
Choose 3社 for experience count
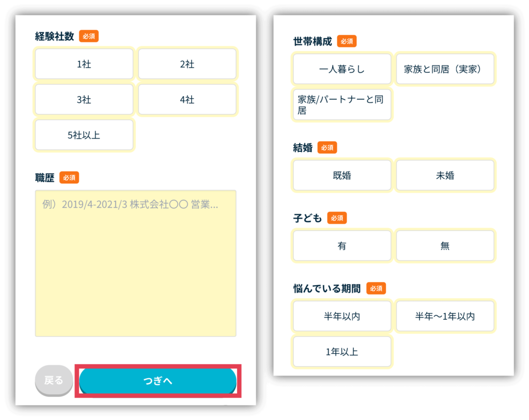(84, 100)
